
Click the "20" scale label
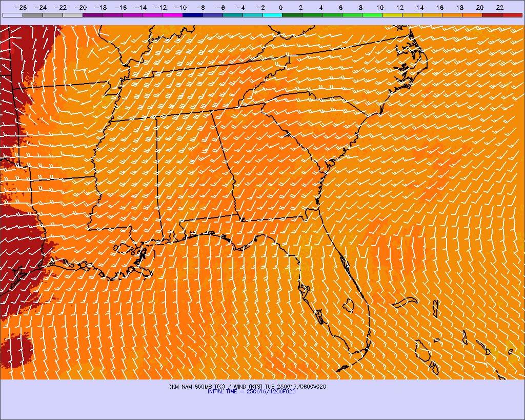(x=480, y=8)
